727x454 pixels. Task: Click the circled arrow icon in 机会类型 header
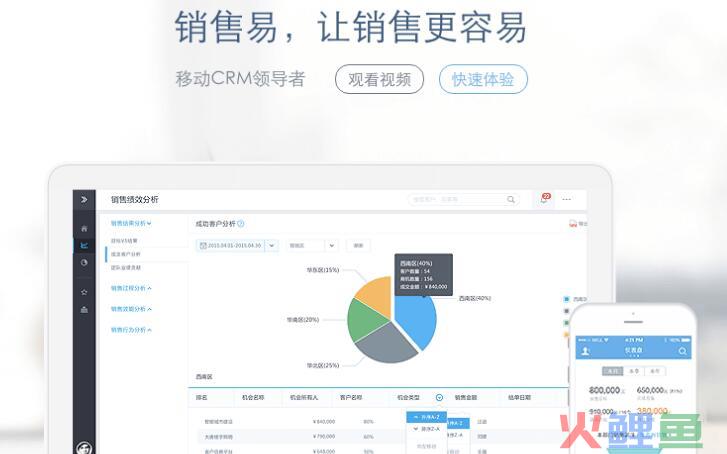click(x=439, y=397)
